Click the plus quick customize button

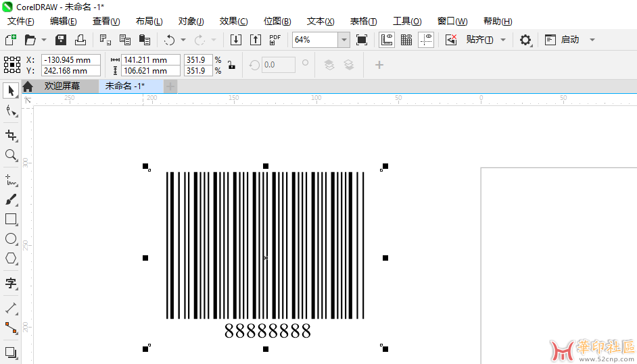379,65
